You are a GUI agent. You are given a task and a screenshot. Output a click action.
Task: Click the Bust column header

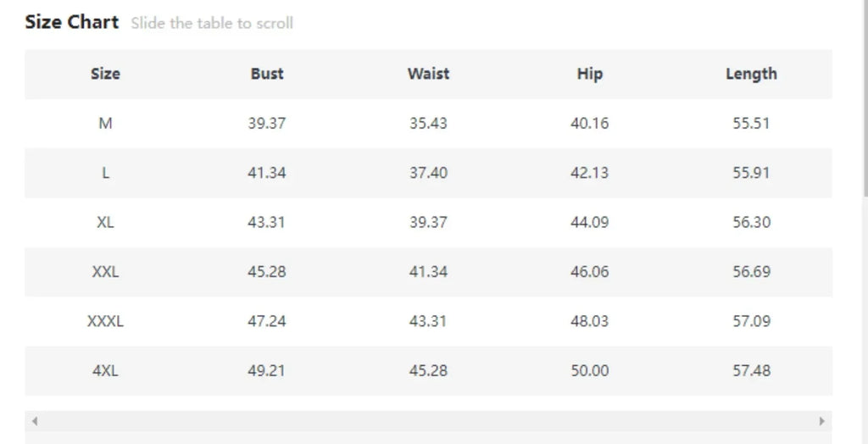(267, 74)
